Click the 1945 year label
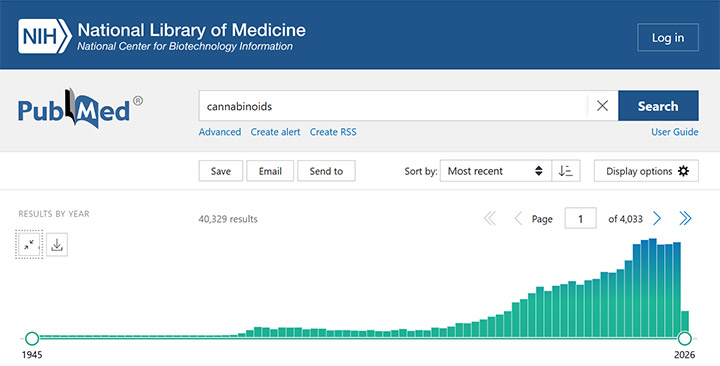Viewport: 720px width, 366px height. point(31,355)
